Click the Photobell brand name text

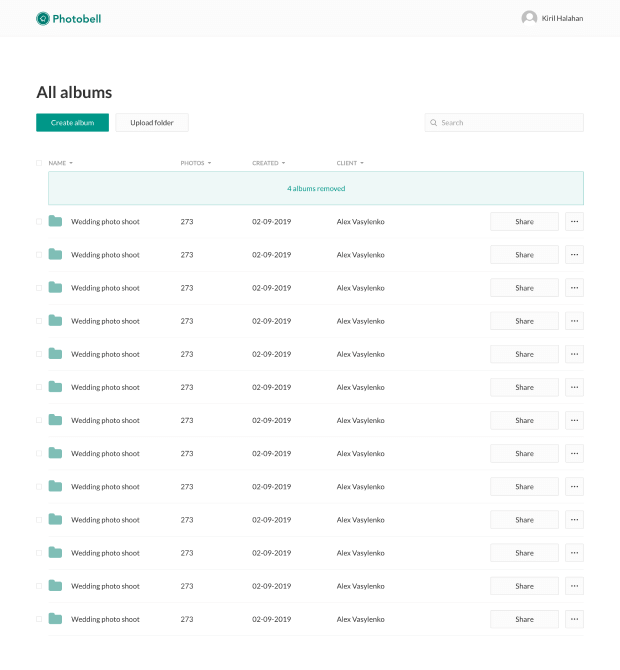77,19
